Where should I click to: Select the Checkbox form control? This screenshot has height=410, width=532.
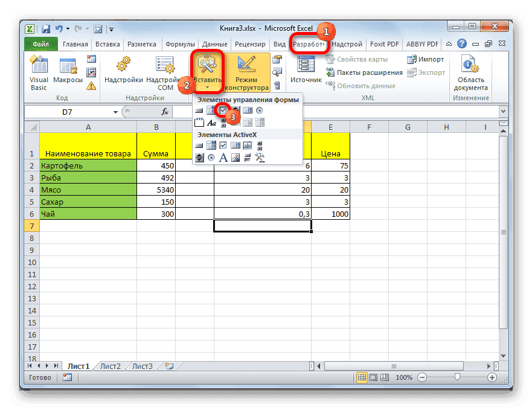[x=223, y=110]
